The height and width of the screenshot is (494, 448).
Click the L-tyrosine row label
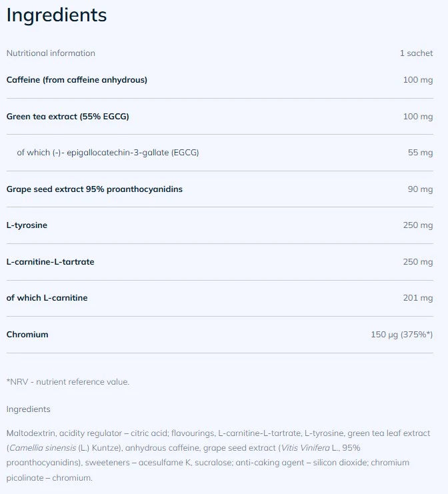(27, 225)
